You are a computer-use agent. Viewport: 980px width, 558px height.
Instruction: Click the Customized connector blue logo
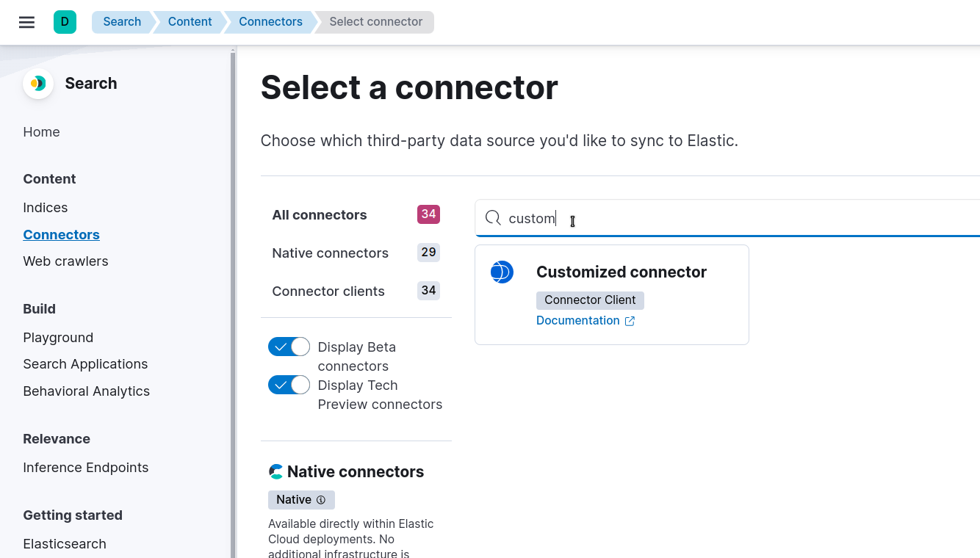(502, 272)
